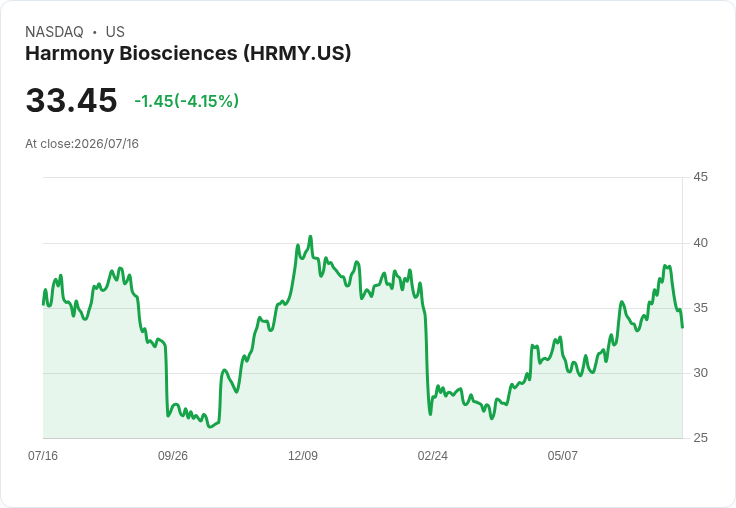Click the 07/16 date axis label
This screenshot has height=508, width=736.
pyautogui.click(x=43, y=456)
